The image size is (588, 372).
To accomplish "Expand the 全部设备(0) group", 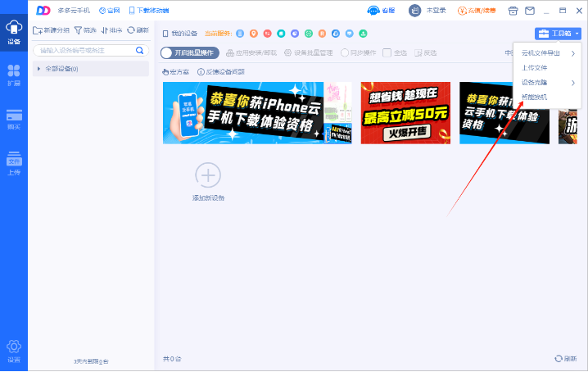I will [x=91, y=69].
